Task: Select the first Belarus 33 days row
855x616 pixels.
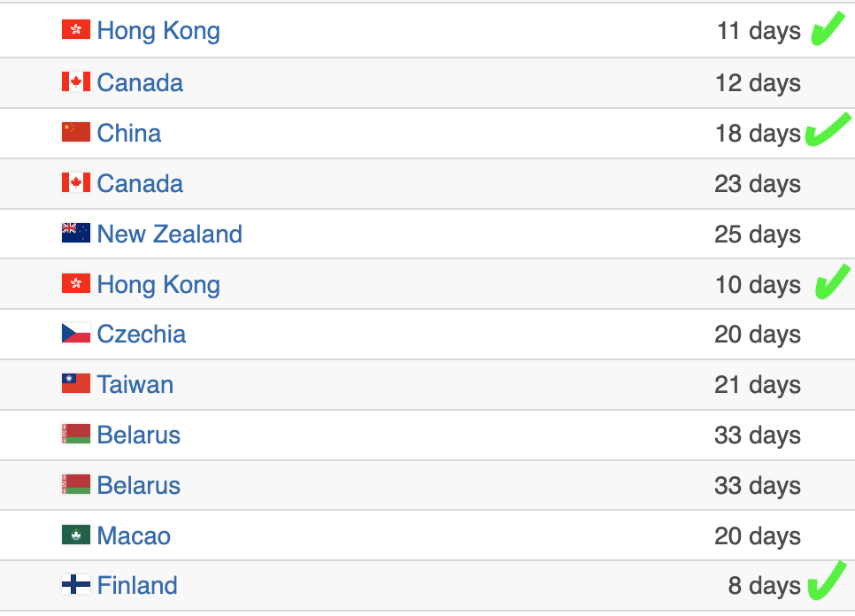Action: click(x=427, y=435)
